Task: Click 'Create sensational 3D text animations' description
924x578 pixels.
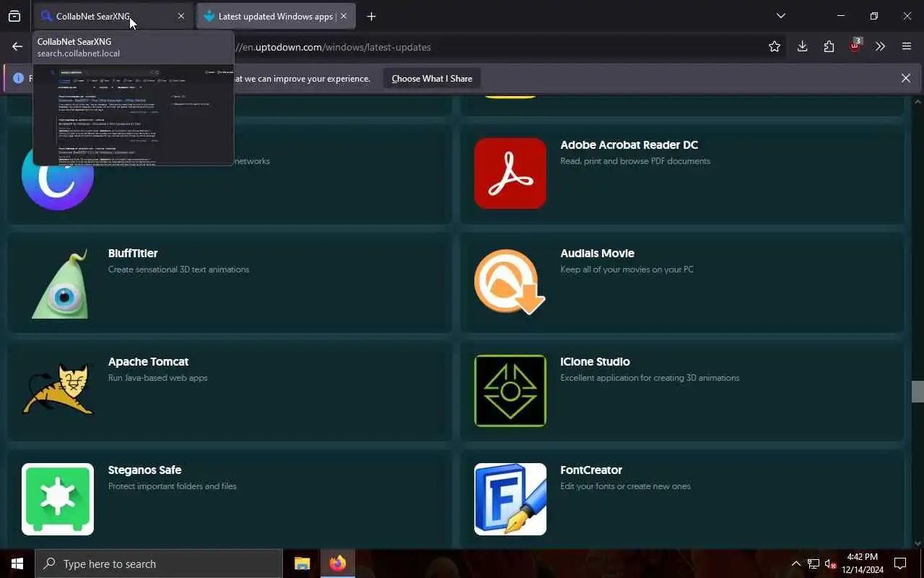Action: [178, 269]
